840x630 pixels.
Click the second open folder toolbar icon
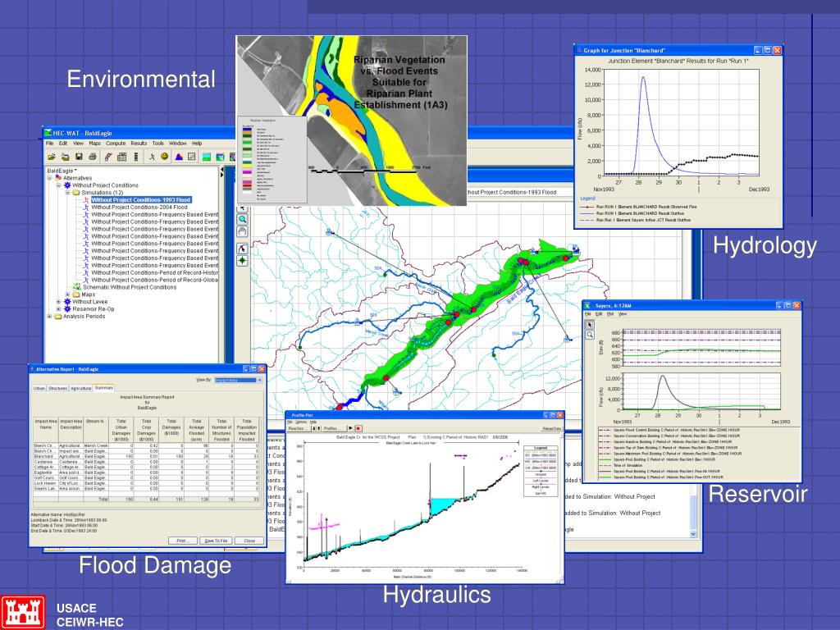click(65, 157)
